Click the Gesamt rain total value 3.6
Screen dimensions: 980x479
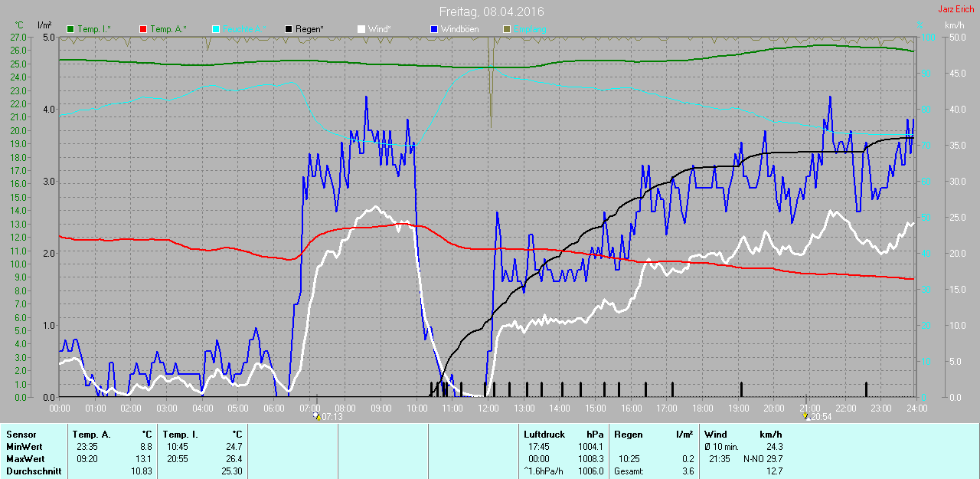click(x=688, y=471)
